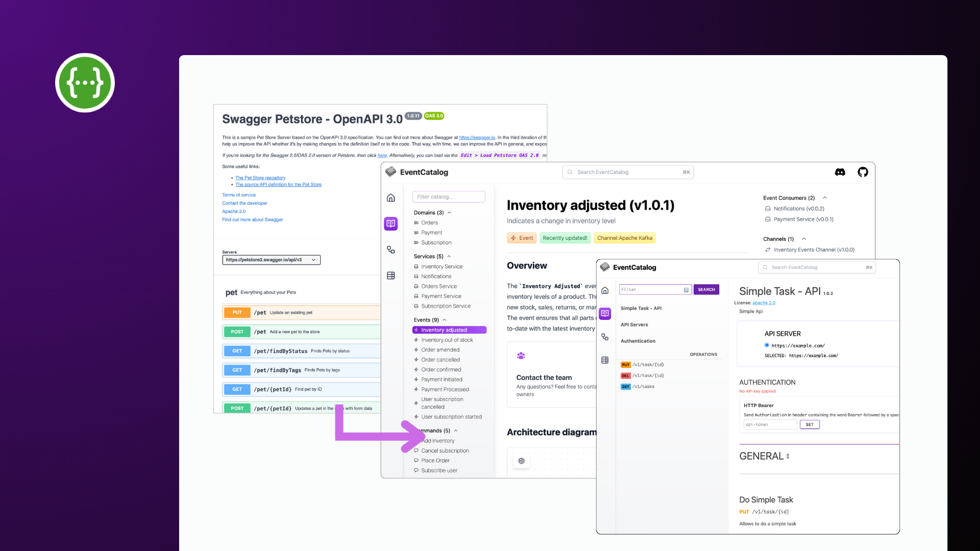Click the GitHub icon in EventCatalog header
The image size is (980, 551).
pyautogui.click(x=863, y=172)
